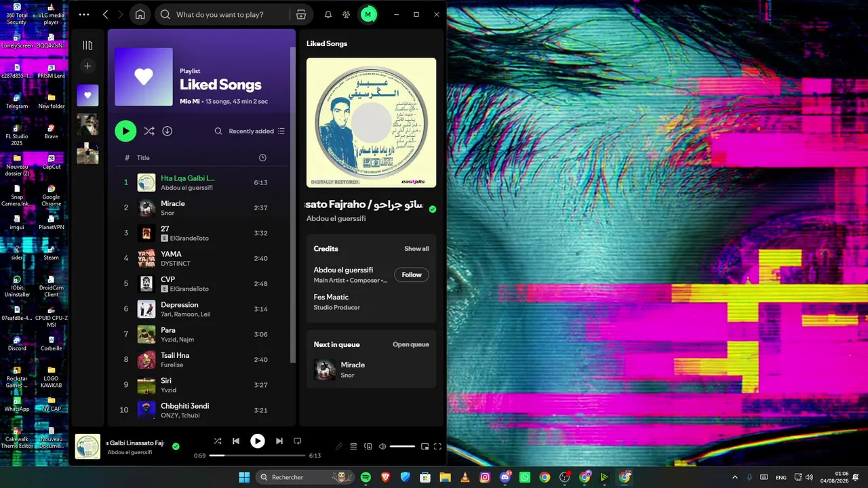The height and width of the screenshot is (488, 868).
Task: Open the Miniplayer
Action: tap(425, 446)
